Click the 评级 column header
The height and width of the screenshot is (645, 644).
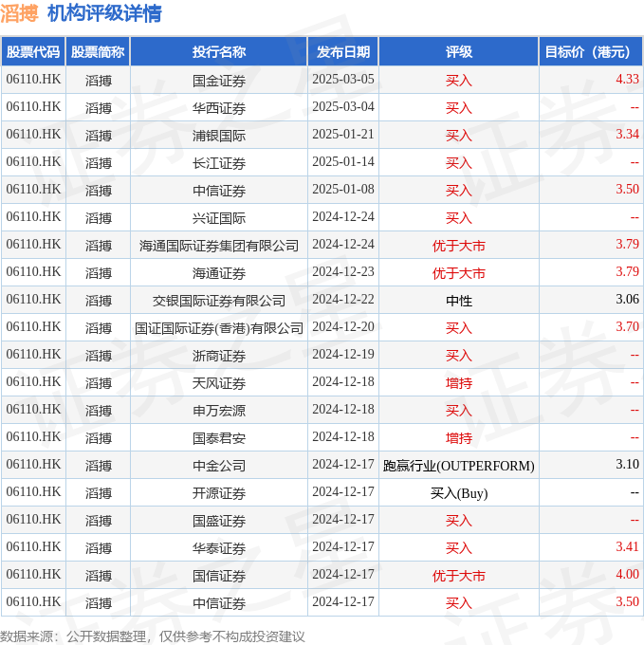458,52
